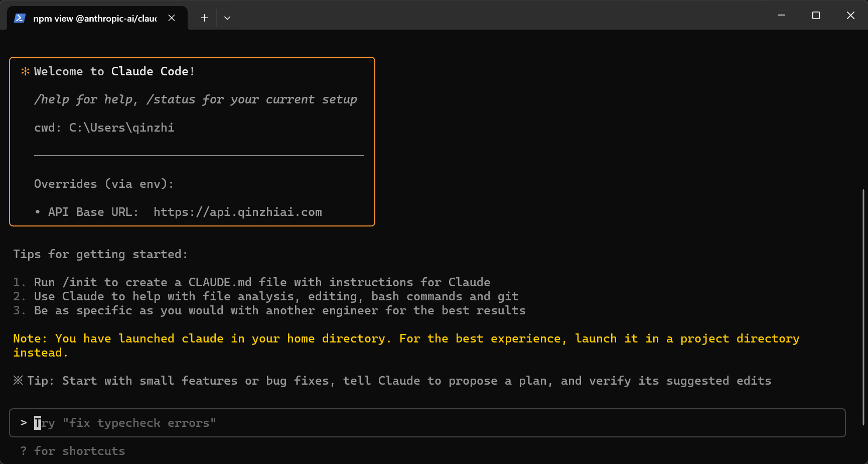Viewport: 868px width, 464px height.
Task: Click the cwd path C:\Users\qinzhi
Action: pos(121,128)
